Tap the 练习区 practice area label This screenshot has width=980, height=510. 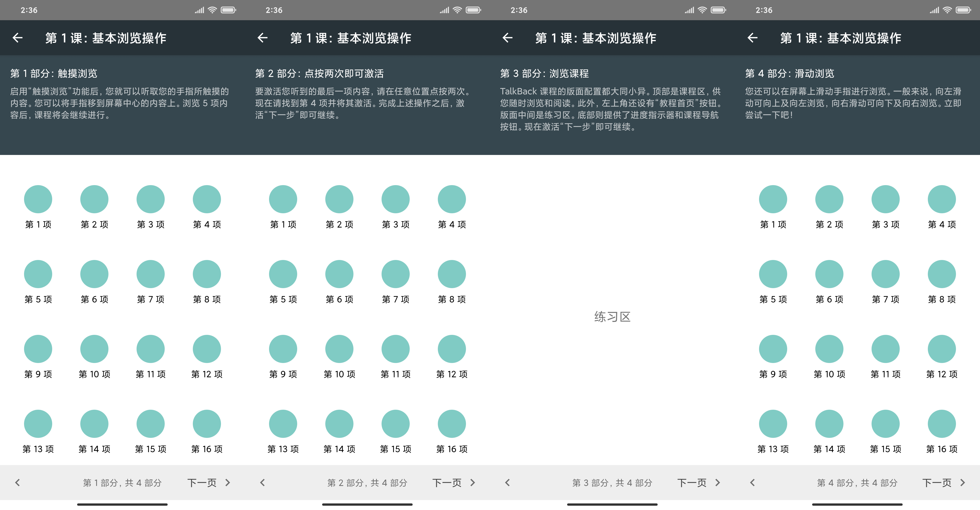(612, 317)
